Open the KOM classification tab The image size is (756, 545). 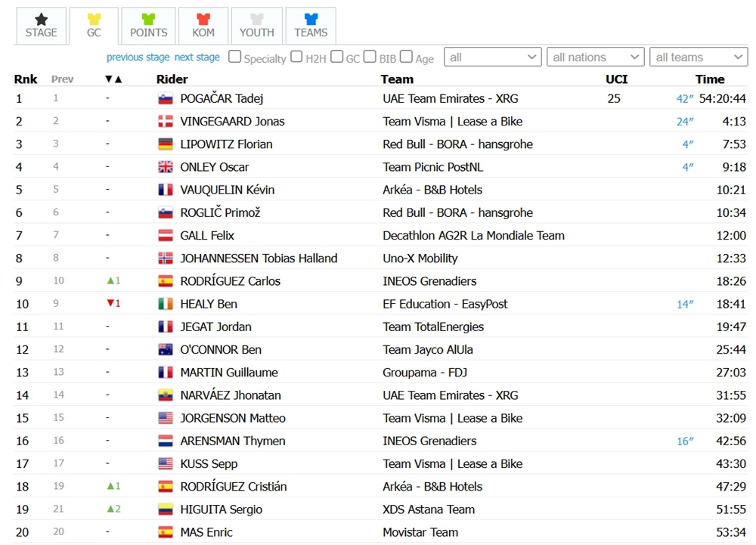(x=203, y=26)
